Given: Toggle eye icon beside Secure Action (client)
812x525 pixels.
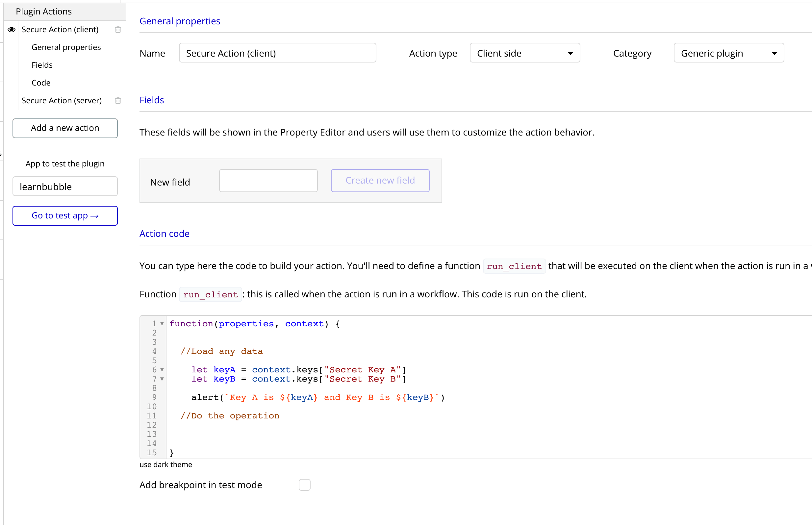Looking at the screenshot, I should tap(12, 30).
